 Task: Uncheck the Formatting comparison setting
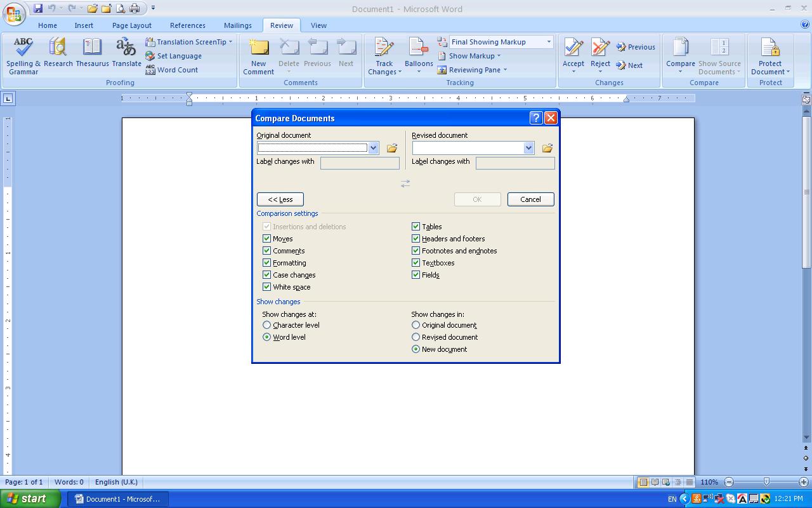(266, 262)
